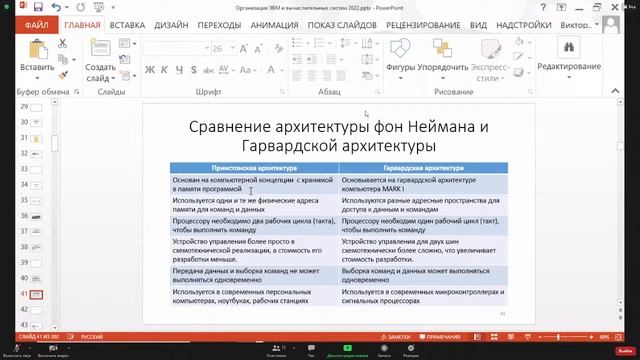Open НАДСТРОЙКИ tab
The image size is (640, 360).
tap(524, 25)
